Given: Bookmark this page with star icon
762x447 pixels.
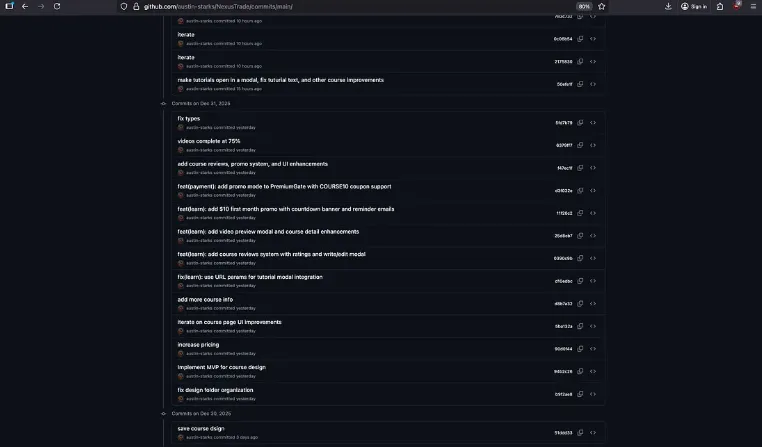Looking at the screenshot, I should coord(602,6).
